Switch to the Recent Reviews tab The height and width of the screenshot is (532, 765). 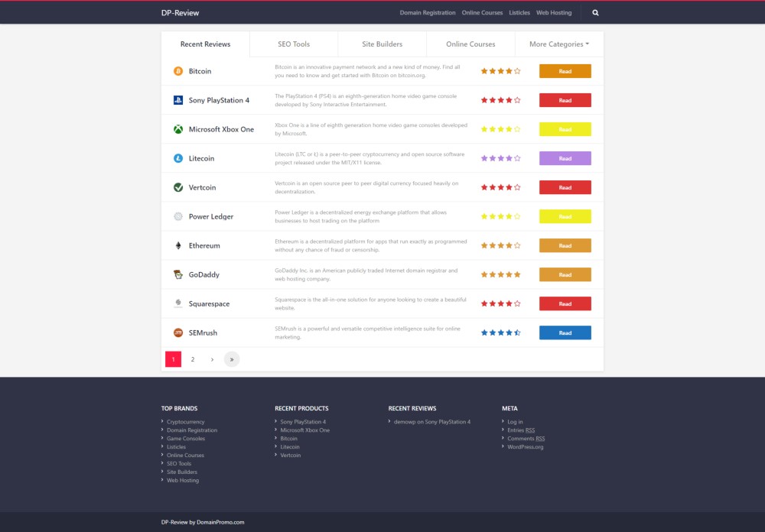tap(205, 44)
